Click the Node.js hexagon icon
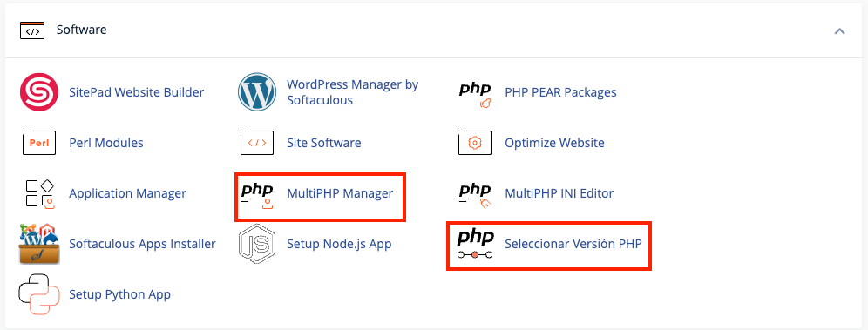 pos(257,244)
